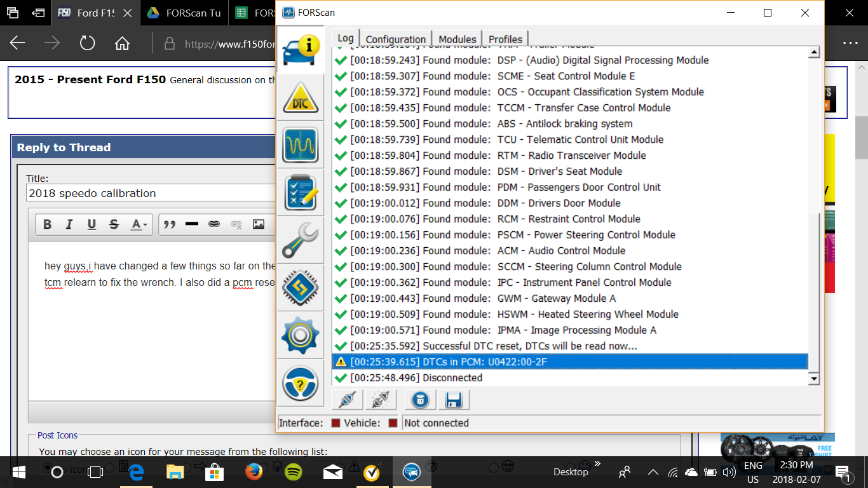Click the log scrollbar down arrow in FORScan
868x488 pixels.
coord(814,379)
